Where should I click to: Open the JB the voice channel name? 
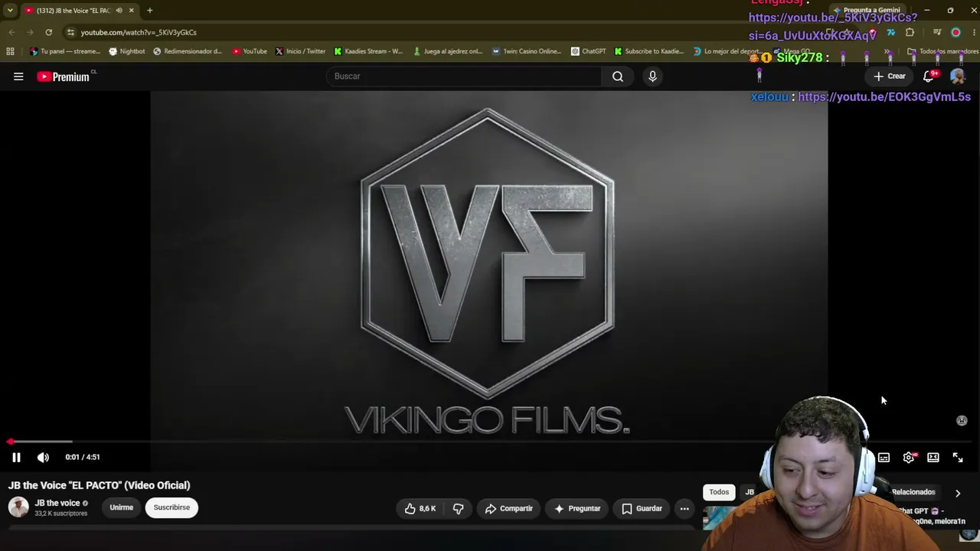(57, 503)
